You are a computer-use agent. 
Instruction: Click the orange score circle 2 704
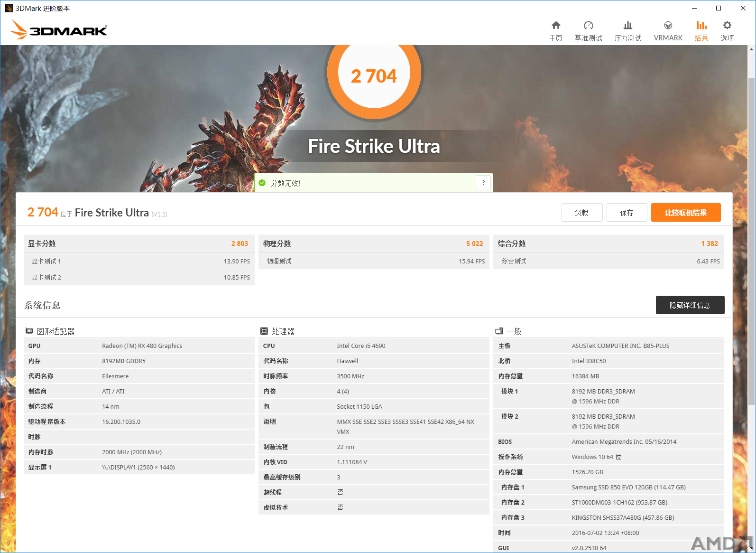pyautogui.click(x=374, y=75)
